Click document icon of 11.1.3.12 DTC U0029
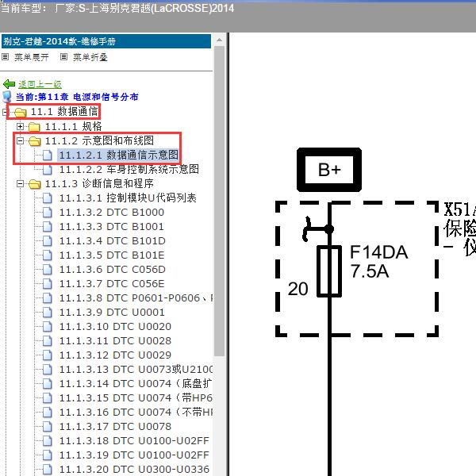Image resolution: width=476 pixels, height=476 pixels. (47, 355)
